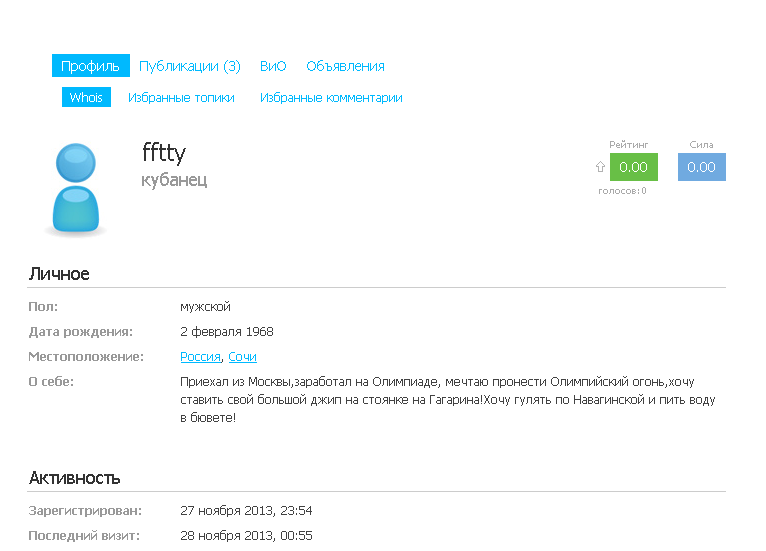Click the кубанец subtitle text

[174, 180]
